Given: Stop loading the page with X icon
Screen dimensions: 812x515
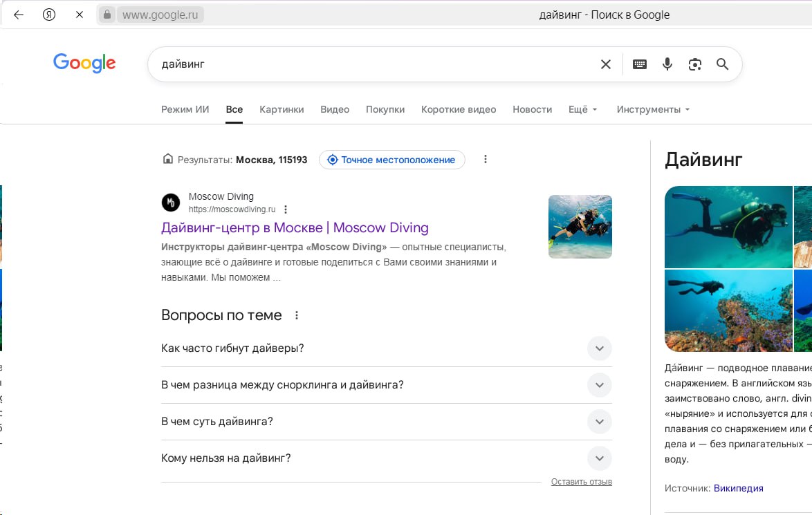Looking at the screenshot, I should (80, 15).
